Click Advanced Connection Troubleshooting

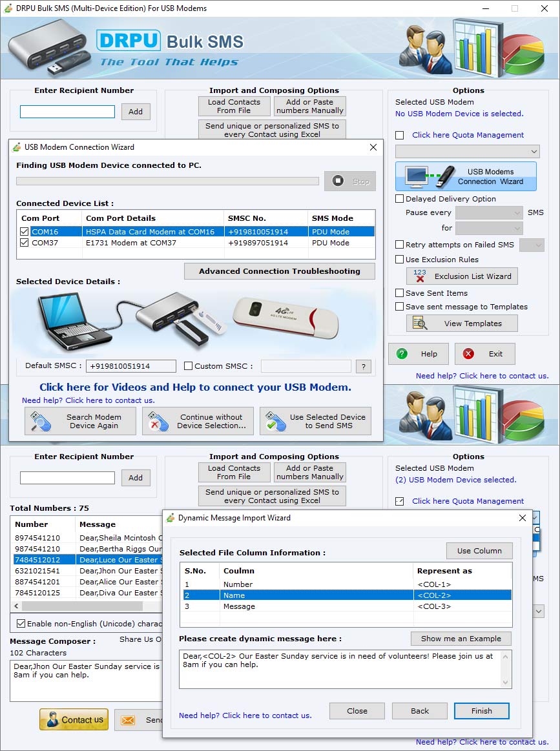tap(280, 271)
